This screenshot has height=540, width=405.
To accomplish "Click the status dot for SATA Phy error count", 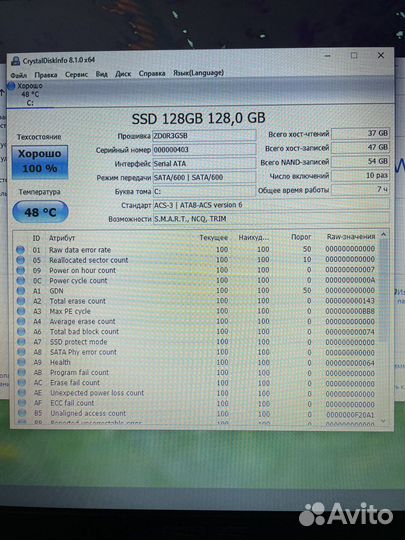I will pos(21,352).
